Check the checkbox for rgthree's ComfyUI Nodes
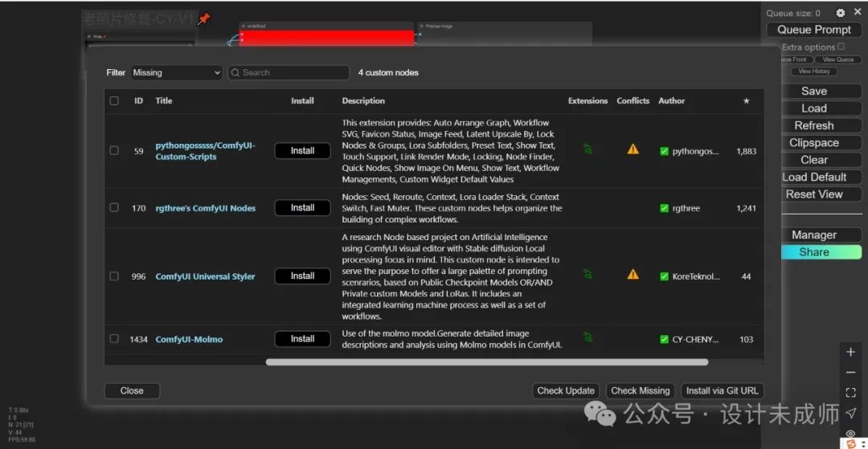The height and width of the screenshot is (449, 868). point(114,207)
